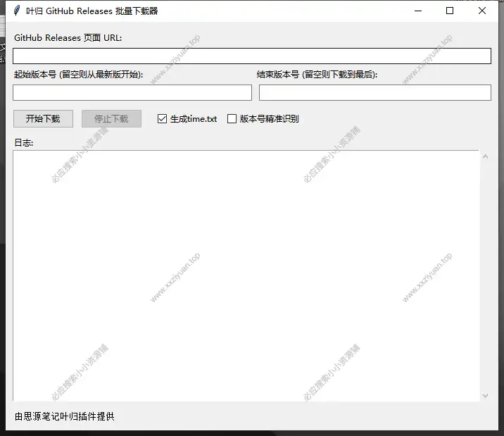The height and width of the screenshot is (436, 504).
Task: Close the 叶归 GitHub Releases window
Action: pyautogui.click(x=482, y=11)
